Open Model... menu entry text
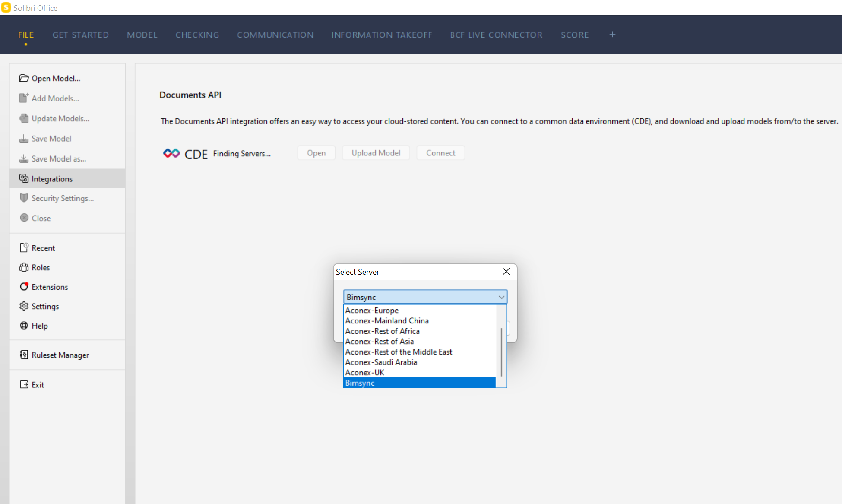 pos(56,78)
